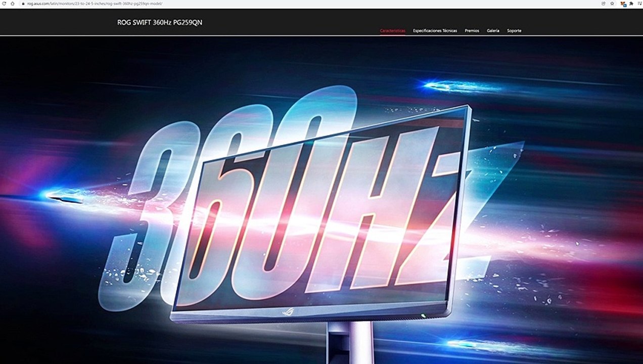Open the Premios tab
643x364 pixels.
click(x=472, y=31)
